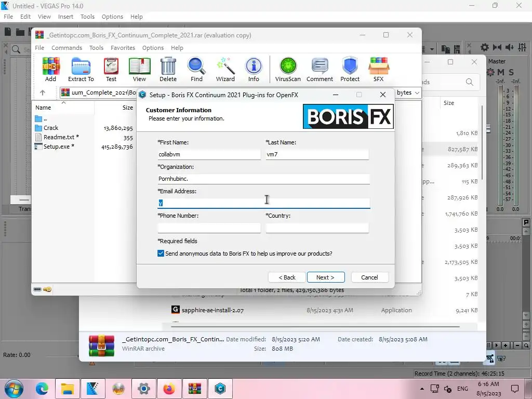Open the WinRAR Favorites menu
Viewport: 532px width, 399px height.
123,48
